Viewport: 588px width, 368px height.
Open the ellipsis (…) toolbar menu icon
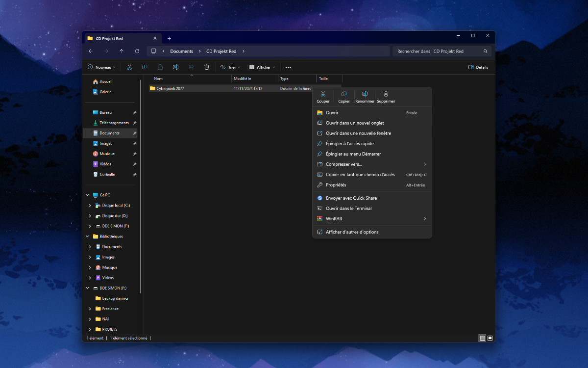click(288, 67)
